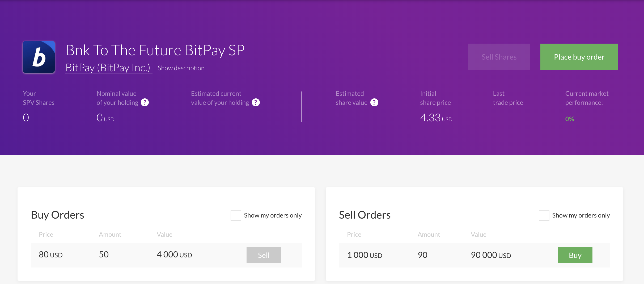This screenshot has width=644, height=284.
Task: Click the Price column header in Buy Orders
Action: [x=46, y=235]
